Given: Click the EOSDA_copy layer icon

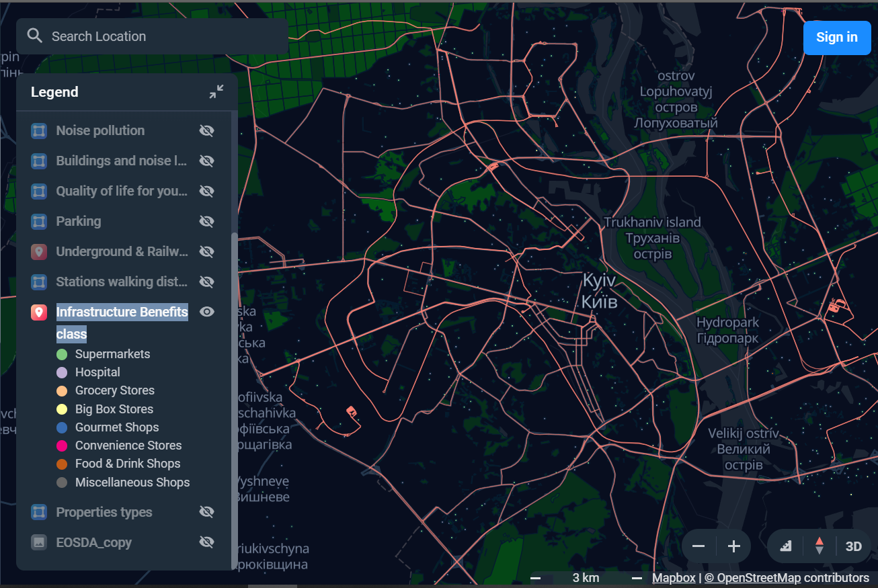Looking at the screenshot, I should coord(38,542).
